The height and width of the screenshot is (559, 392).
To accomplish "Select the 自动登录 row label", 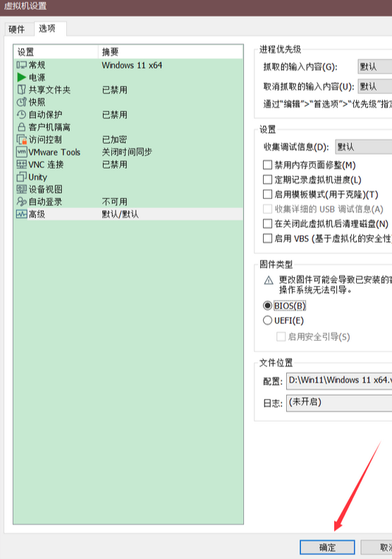I will [45, 202].
